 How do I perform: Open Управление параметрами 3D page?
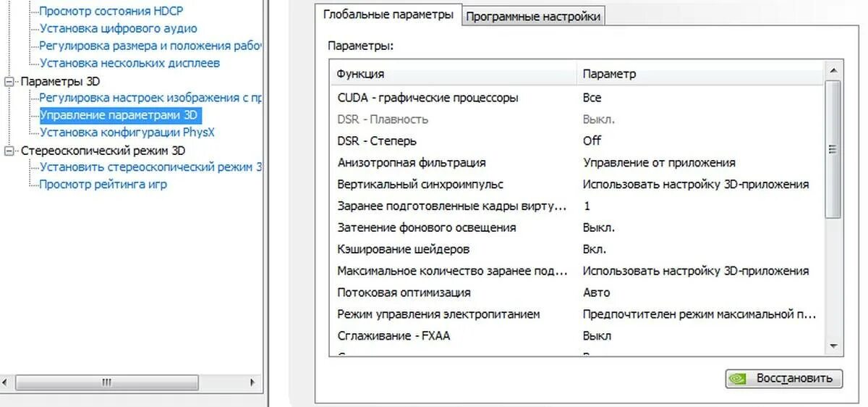(119, 115)
